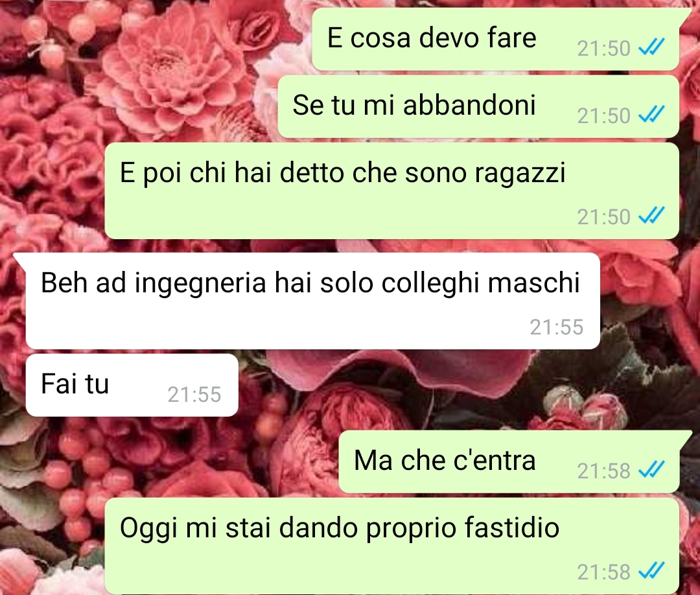Image resolution: width=700 pixels, height=595 pixels.
Task: Tap read ticks on 'Oggi mi stai dando' message
Action: click(x=651, y=570)
